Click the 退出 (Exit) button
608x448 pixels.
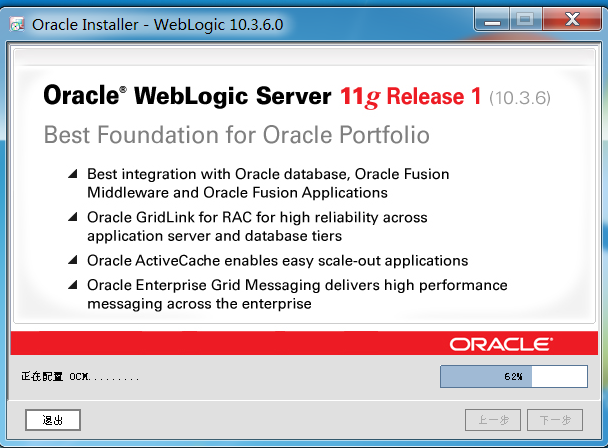coord(53,420)
